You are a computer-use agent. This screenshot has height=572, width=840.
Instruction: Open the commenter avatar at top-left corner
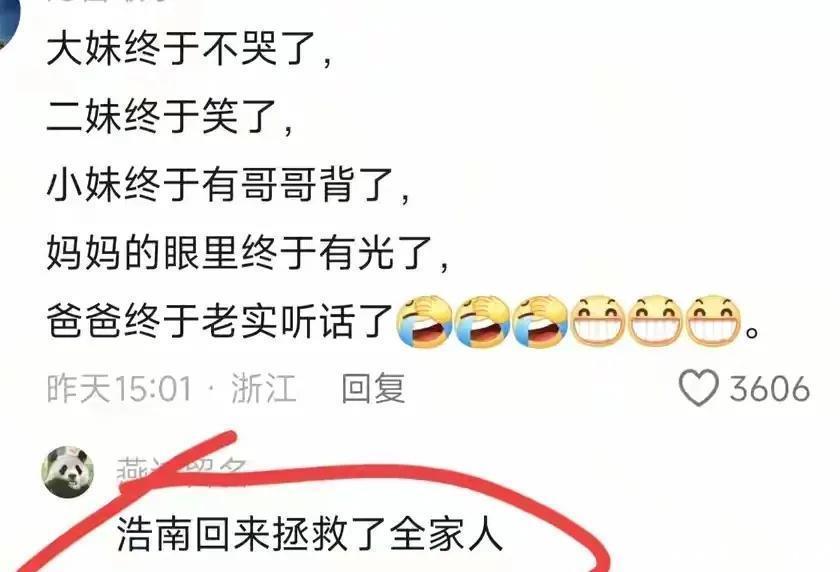[x=9, y=21]
